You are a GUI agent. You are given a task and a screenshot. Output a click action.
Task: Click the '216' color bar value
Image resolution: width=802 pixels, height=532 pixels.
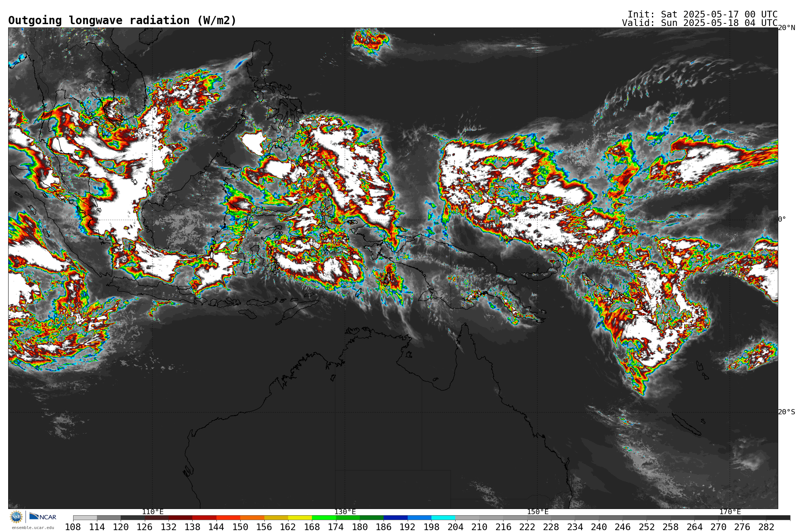pos(503,527)
